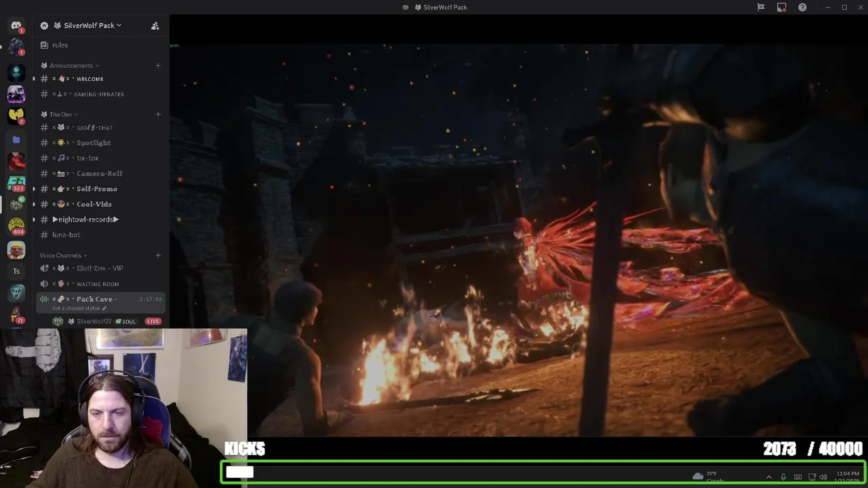Click the taskbar network icon

811,477
